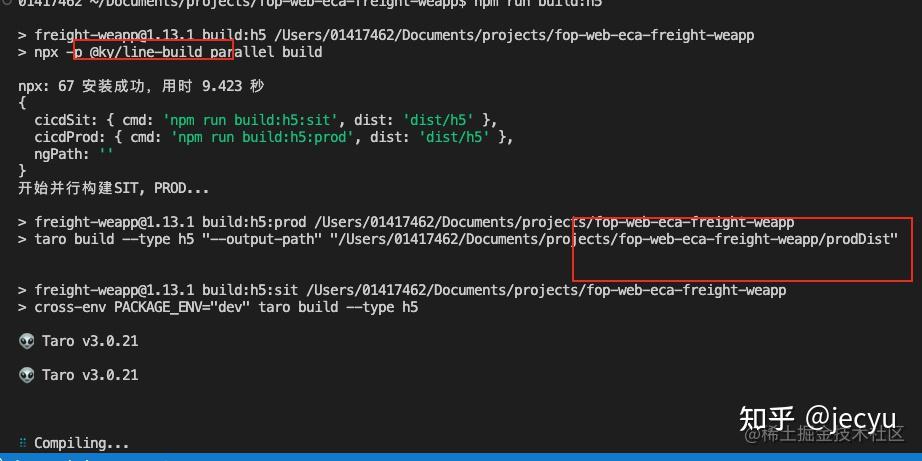This screenshot has width=922, height=461.
Task: Click the first 'freight-weapp@1.13.1 build:h5' line
Action: click(386, 35)
